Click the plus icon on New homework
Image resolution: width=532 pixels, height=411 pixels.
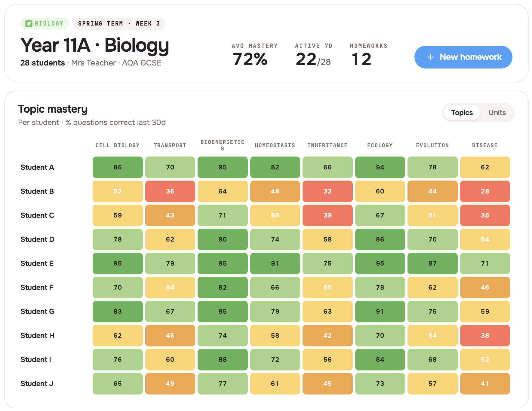pos(431,57)
